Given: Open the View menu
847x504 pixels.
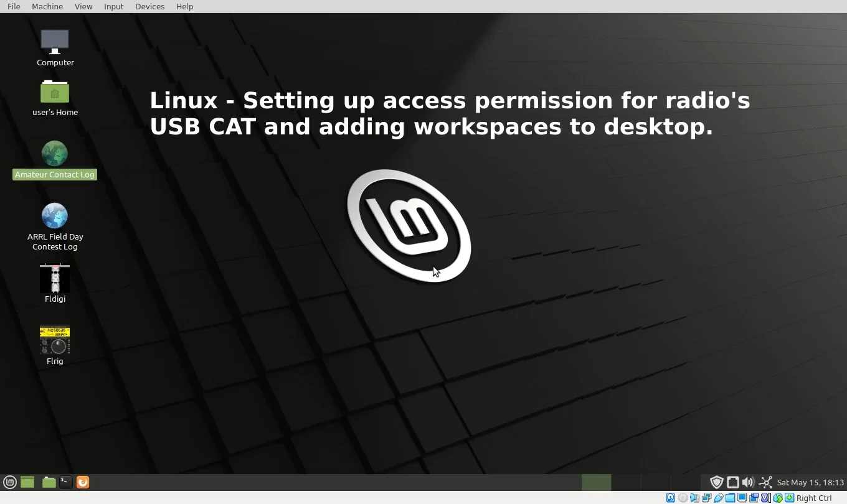Looking at the screenshot, I should pyautogui.click(x=83, y=6).
